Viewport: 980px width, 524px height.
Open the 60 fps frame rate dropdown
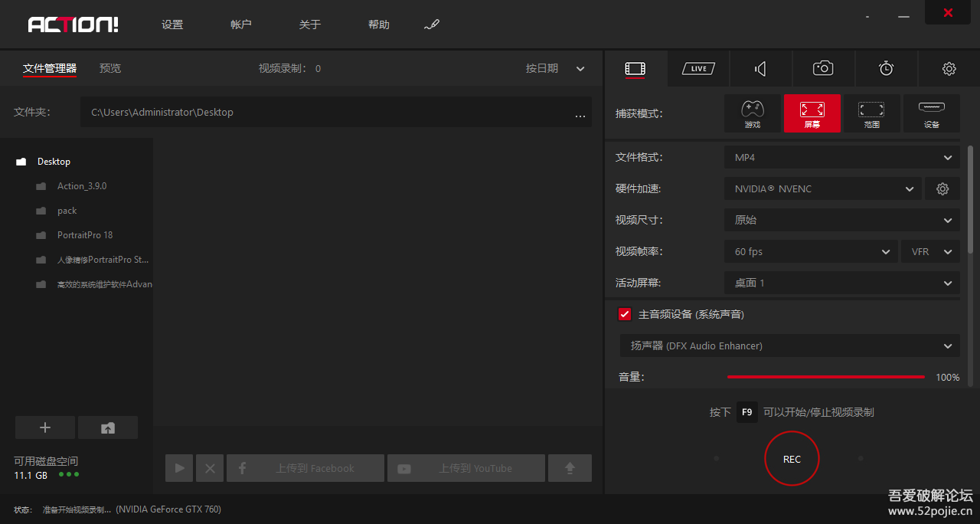click(810, 251)
